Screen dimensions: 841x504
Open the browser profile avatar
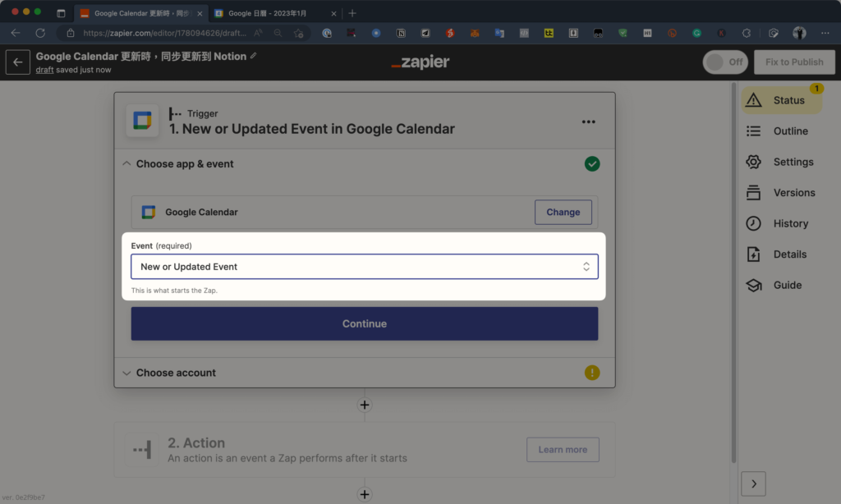click(x=799, y=33)
